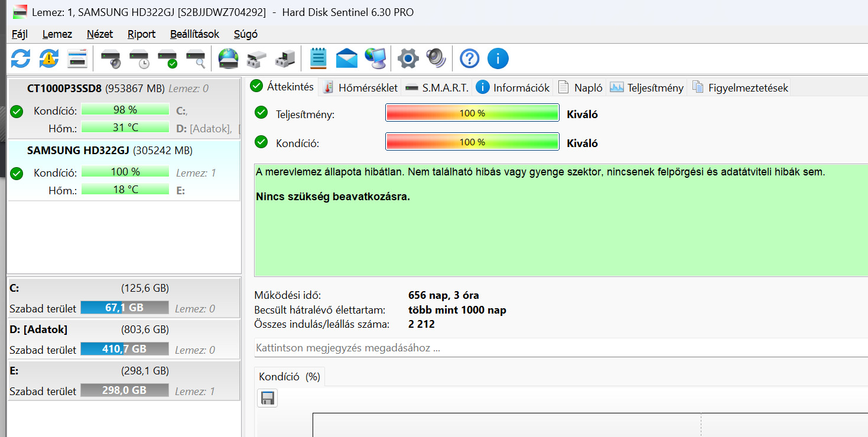Click the E: partition row

pyautogui.click(x=124, y=381)
